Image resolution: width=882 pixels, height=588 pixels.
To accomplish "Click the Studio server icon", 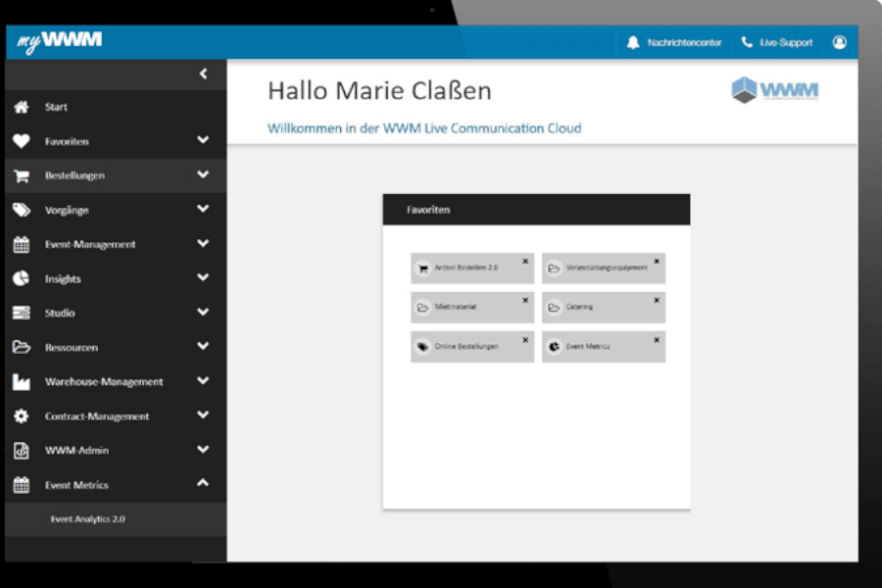I will pos(22,313).
